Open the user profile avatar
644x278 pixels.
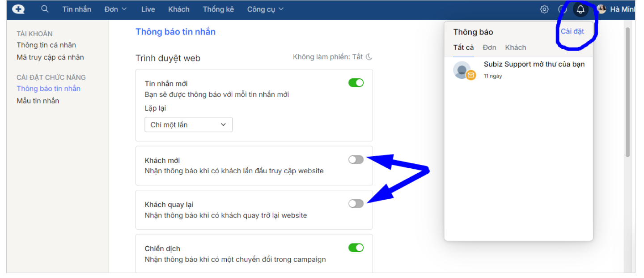coord(602,9)
